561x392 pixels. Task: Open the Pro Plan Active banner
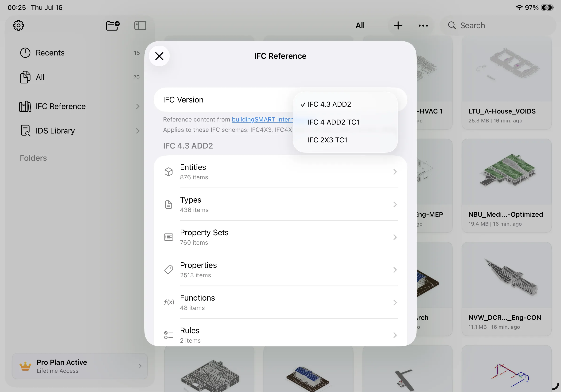point(80,366)
